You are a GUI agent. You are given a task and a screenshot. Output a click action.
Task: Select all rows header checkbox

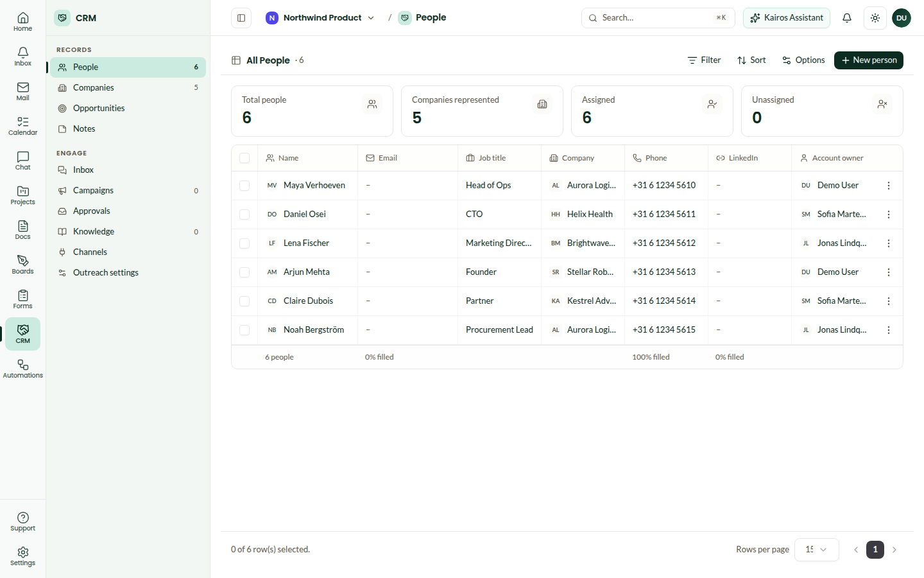point(244,158)
